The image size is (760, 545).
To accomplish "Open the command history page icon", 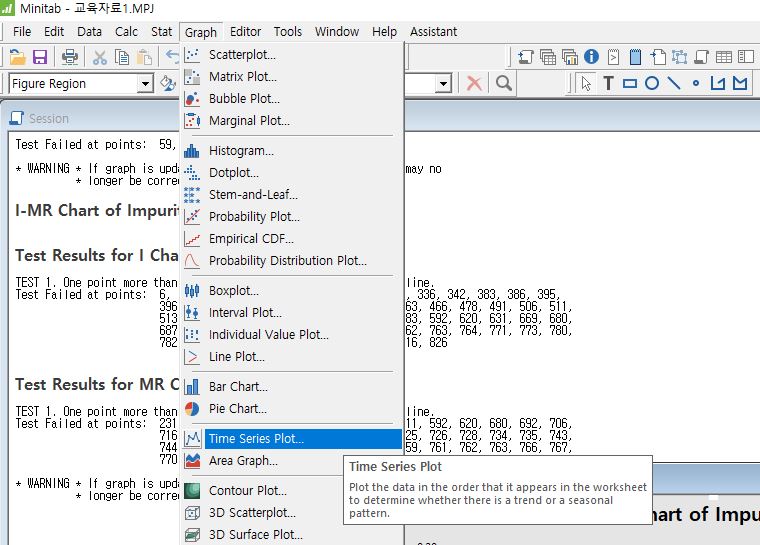I will point(613,57).
